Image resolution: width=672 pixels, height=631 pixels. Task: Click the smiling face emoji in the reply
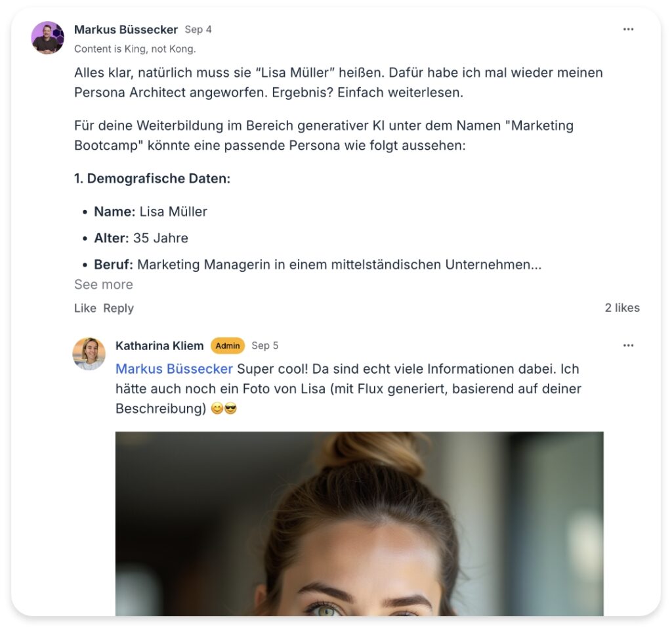217,408
